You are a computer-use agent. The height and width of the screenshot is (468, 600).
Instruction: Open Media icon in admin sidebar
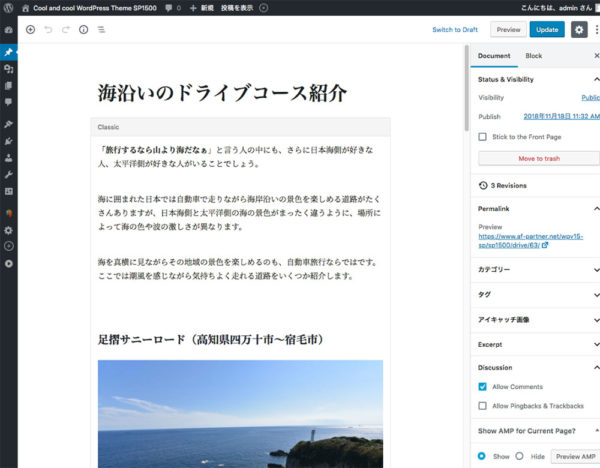pyautogui.click(x=8, y=69)
